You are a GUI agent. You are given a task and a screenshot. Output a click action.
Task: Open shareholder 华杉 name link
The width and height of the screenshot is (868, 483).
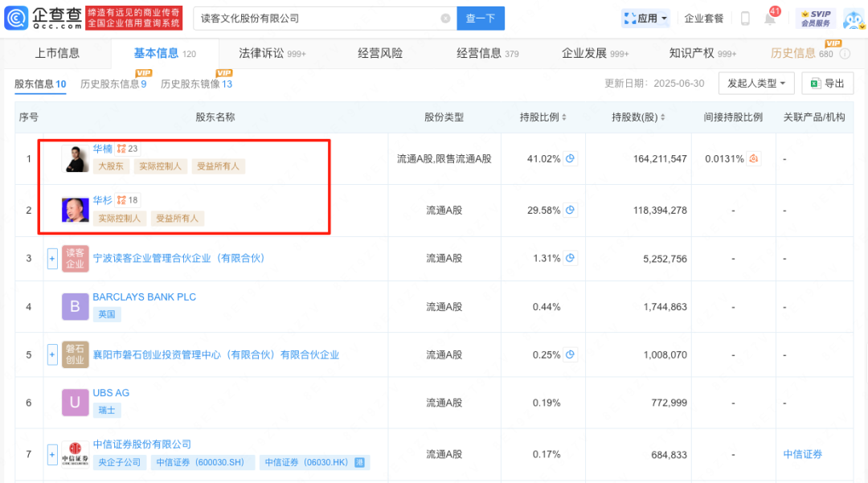point(102,200)
